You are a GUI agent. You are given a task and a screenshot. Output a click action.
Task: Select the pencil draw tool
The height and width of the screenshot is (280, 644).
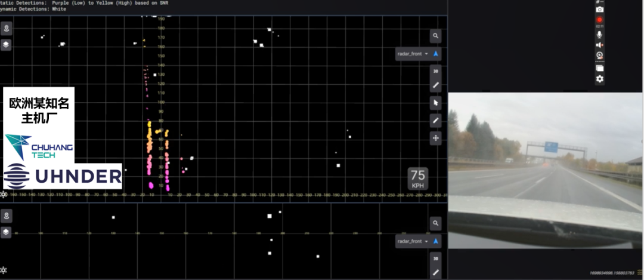coord(436,121)
